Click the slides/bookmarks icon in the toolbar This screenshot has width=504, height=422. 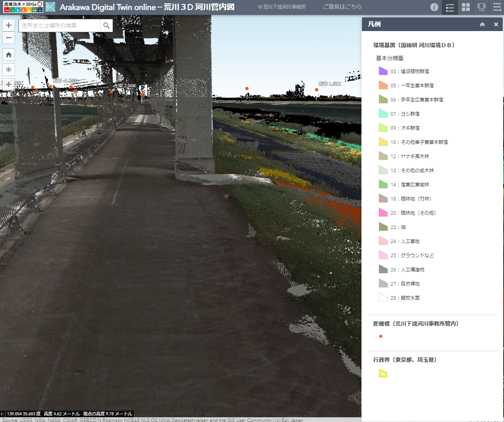coord(481,7)
